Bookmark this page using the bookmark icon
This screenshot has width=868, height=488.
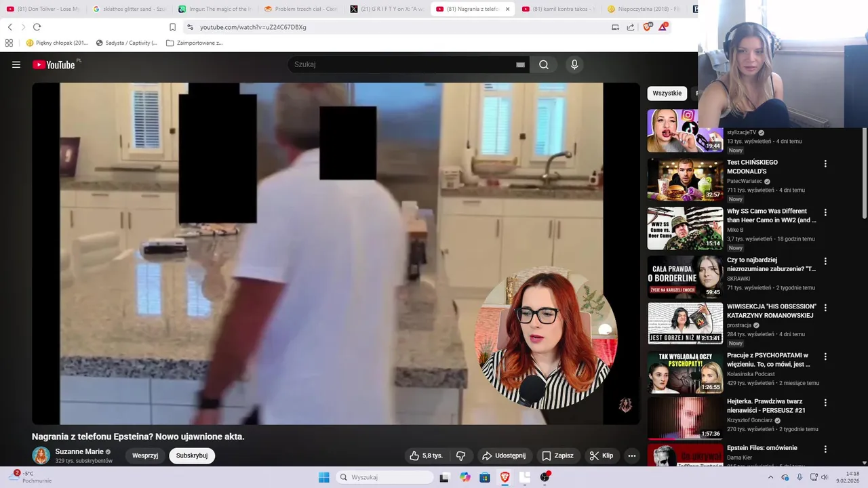click(172, 27)
